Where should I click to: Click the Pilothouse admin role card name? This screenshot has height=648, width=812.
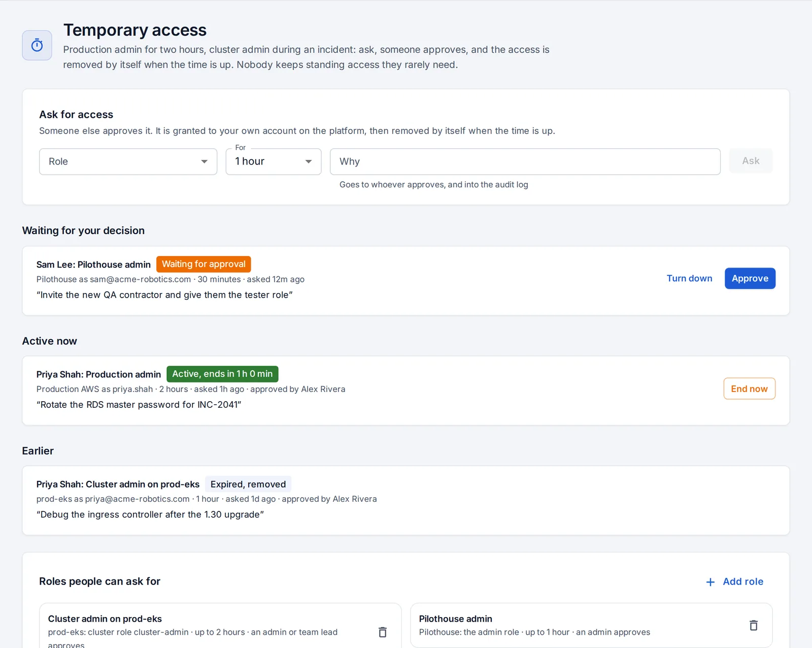pos(456,619)
